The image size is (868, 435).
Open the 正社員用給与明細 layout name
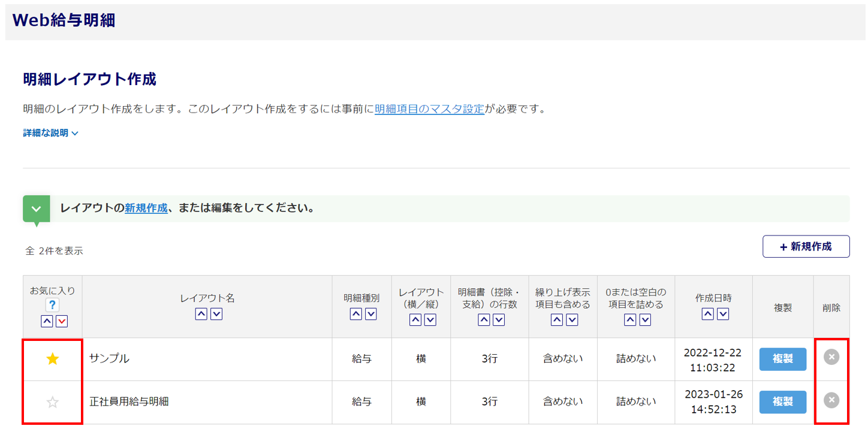[x=129, y=402]
